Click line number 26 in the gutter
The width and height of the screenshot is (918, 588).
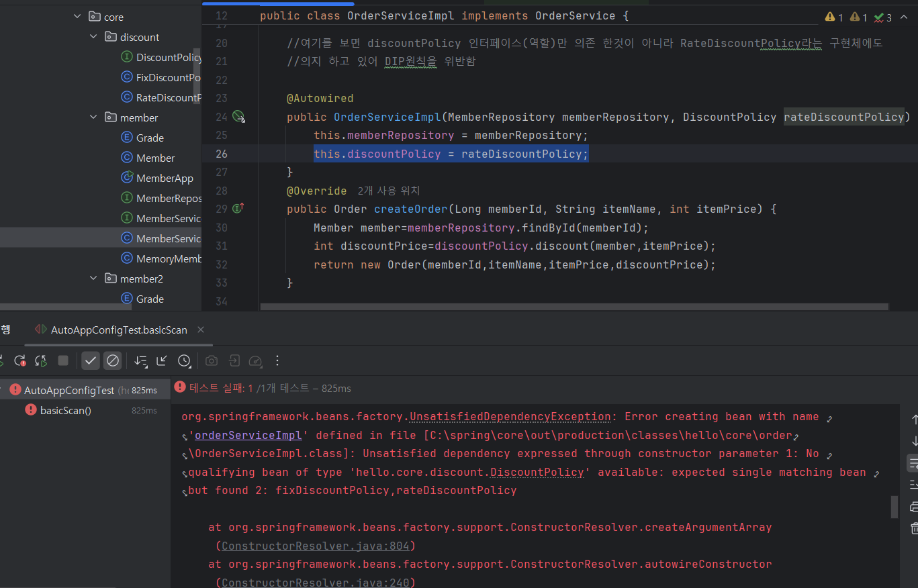pos(221,154)
